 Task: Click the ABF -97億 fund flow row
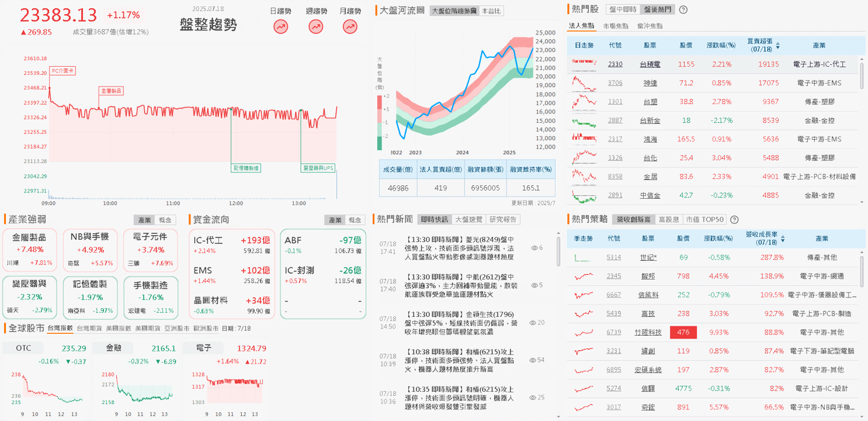coord(322,244)
